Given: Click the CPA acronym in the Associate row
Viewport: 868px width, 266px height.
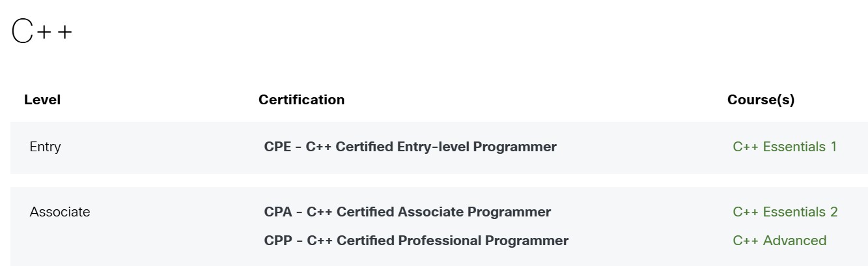Looking at the screenshot, I should (277, 212).
